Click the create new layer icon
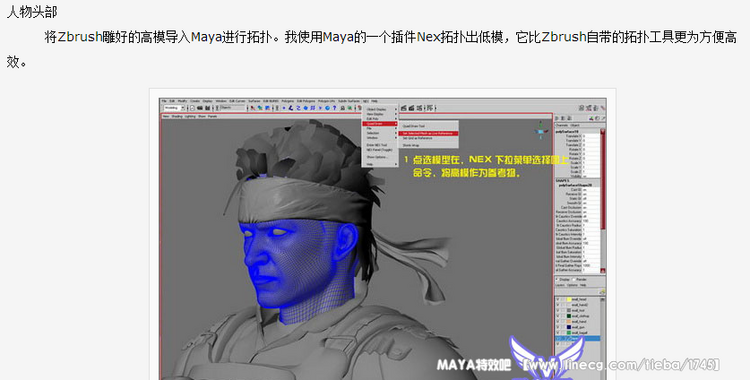This screenshot has height=380, width=750. coord(603,291)
